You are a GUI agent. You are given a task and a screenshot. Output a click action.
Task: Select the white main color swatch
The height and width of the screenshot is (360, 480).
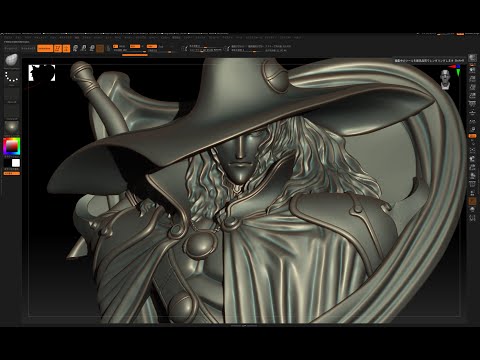pyautogui.click(x=16, y=163)
